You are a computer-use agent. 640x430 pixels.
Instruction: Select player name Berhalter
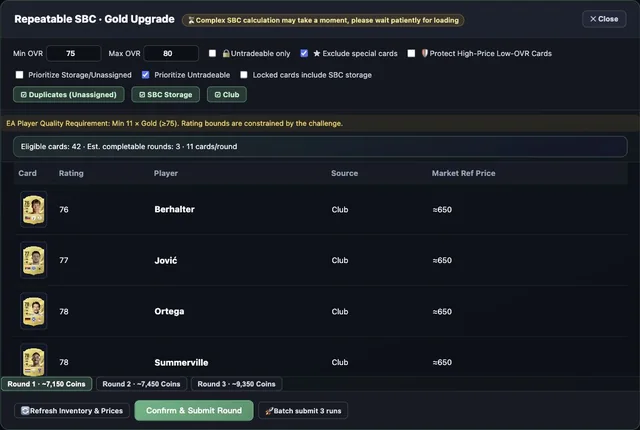(174, 209)
